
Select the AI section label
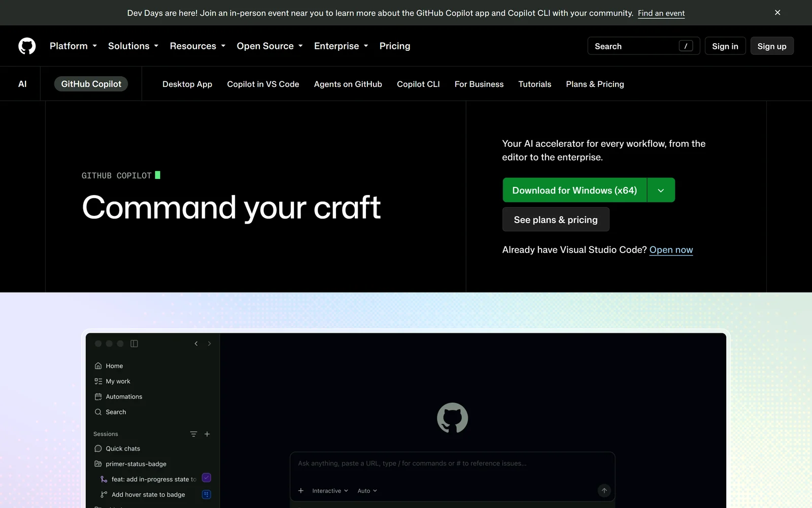(x=22, y=84)
